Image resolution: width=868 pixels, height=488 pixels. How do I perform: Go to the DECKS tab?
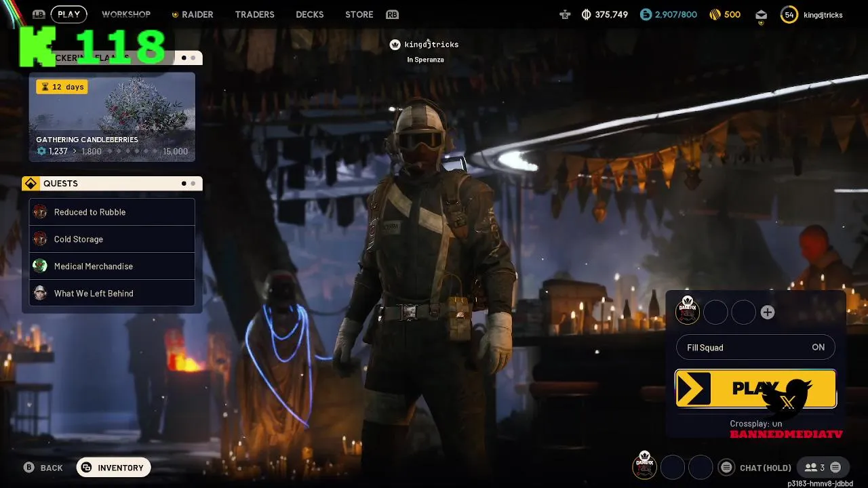click(310, 14)
